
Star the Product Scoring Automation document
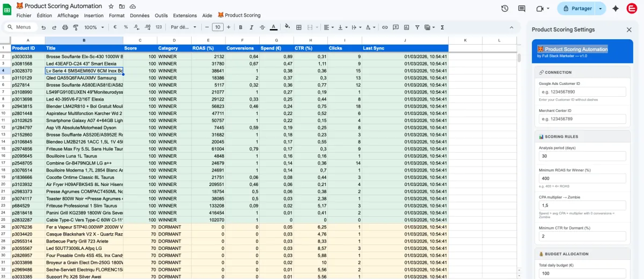(x=111, y=6)
